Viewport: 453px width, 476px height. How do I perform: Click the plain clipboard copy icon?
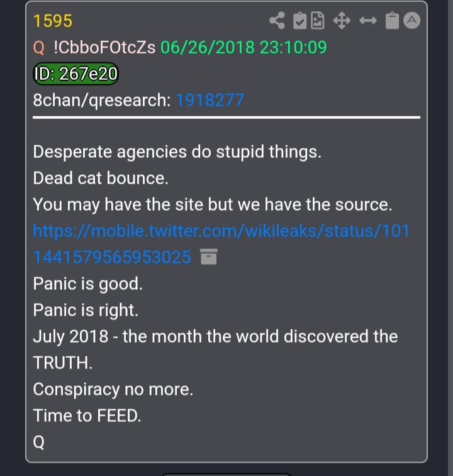(x=392, y=21)
